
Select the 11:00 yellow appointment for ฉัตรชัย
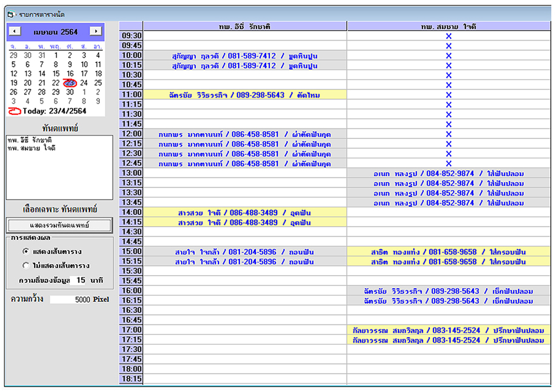(245, 95)
